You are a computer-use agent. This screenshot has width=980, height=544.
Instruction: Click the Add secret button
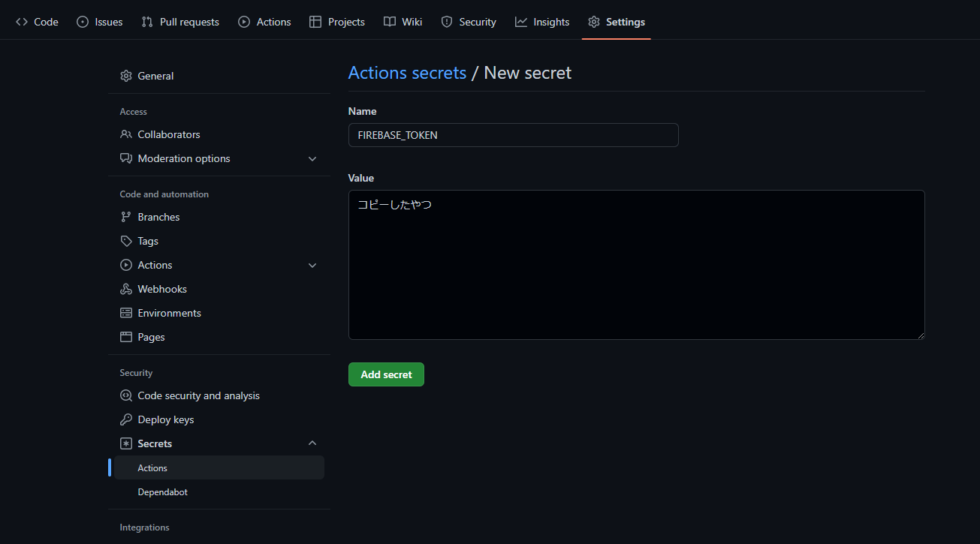[x=386, y=374]
